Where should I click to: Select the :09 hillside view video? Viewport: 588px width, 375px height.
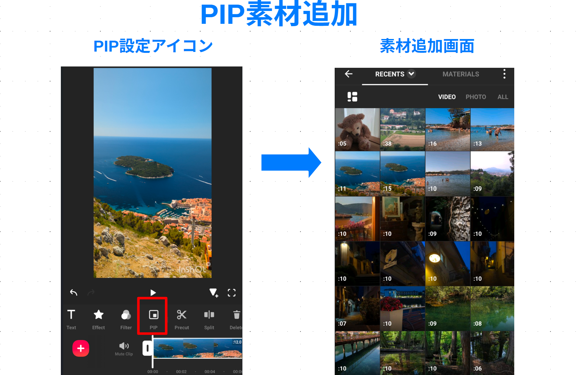(492, 174)
